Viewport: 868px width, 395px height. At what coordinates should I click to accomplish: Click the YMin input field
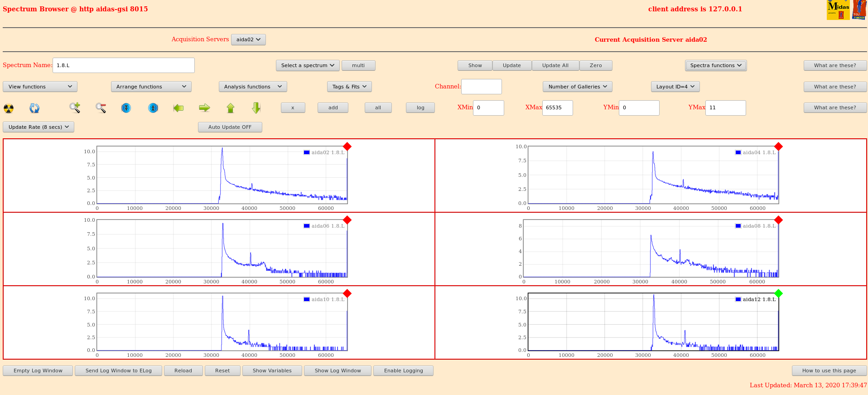[x=639, y=108]
